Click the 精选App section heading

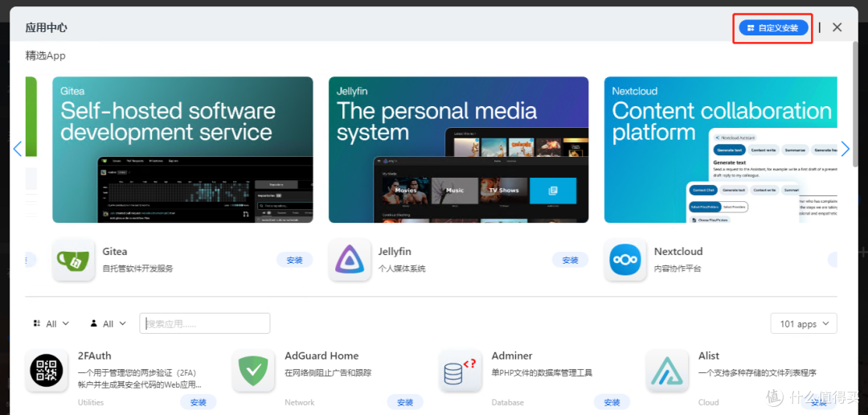(45, 56)
